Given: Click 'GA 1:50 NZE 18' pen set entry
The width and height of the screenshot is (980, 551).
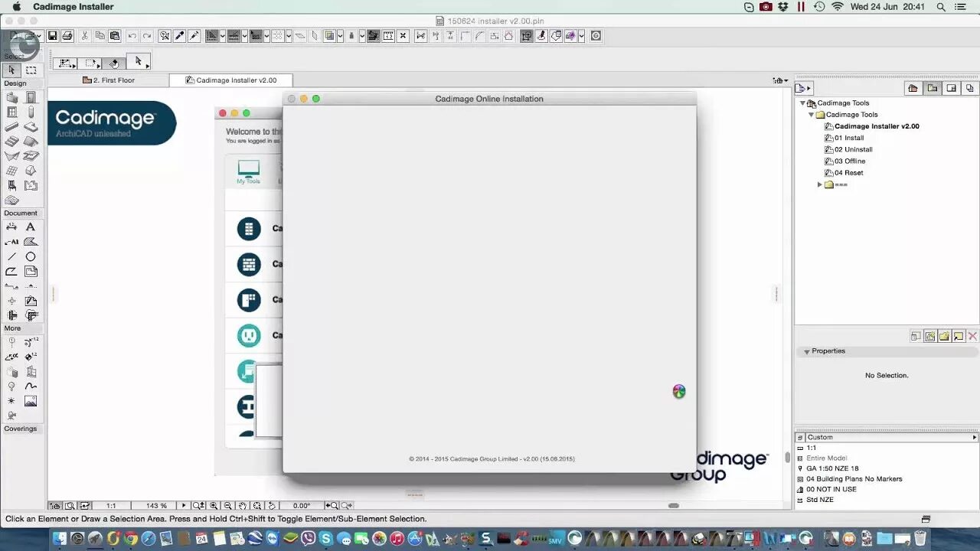Looking at the screenshot, I should click(x=832, y=468).
